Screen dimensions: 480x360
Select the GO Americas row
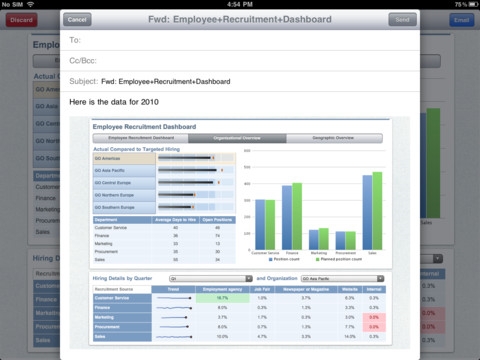pos(164,158)
